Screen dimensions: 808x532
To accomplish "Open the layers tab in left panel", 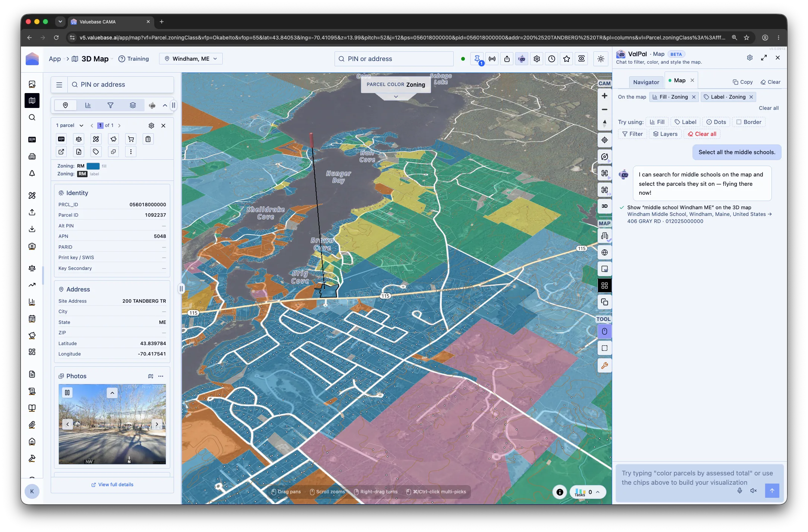I will [133, 105].
